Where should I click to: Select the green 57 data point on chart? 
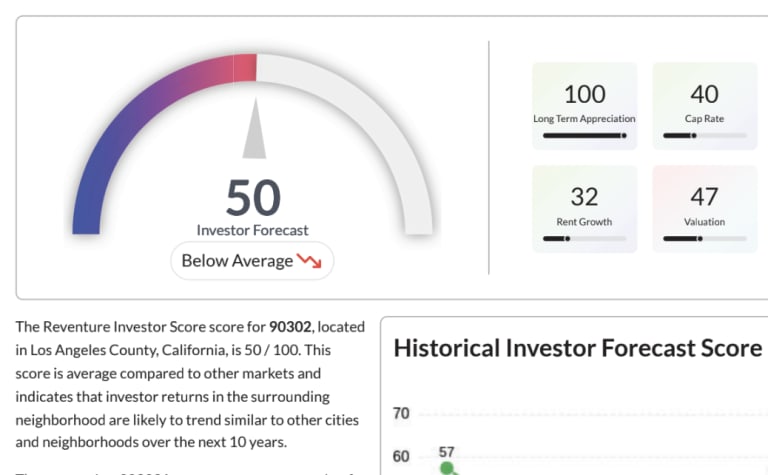(x=447, y=467)
